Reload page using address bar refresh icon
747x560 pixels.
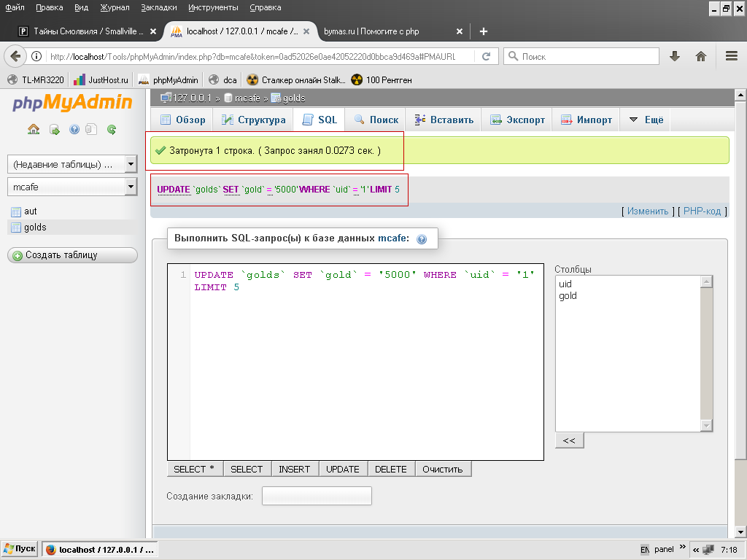click(487, 56)
